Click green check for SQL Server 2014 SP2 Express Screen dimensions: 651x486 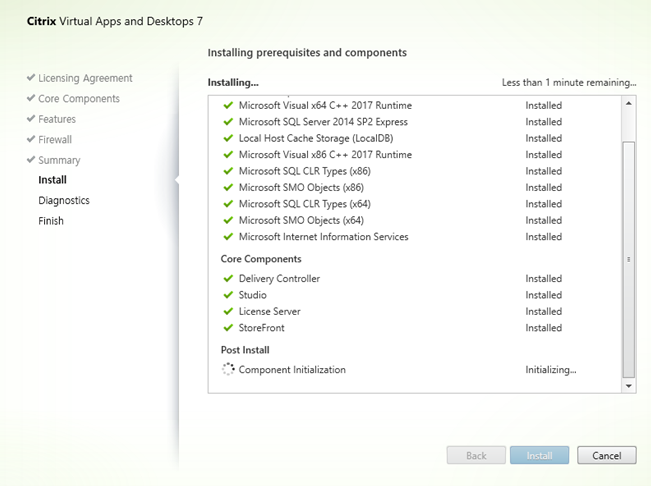[228, 122]
